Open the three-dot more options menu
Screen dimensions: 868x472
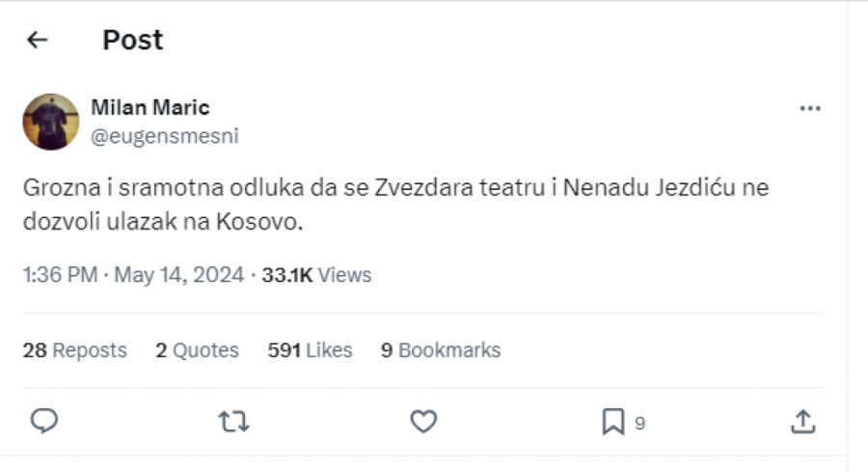[x=810, y=108]
